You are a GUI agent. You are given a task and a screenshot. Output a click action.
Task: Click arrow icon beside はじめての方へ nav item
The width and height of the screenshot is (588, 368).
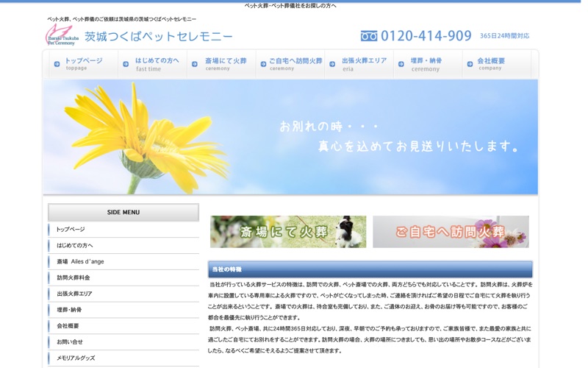(126, 64)
